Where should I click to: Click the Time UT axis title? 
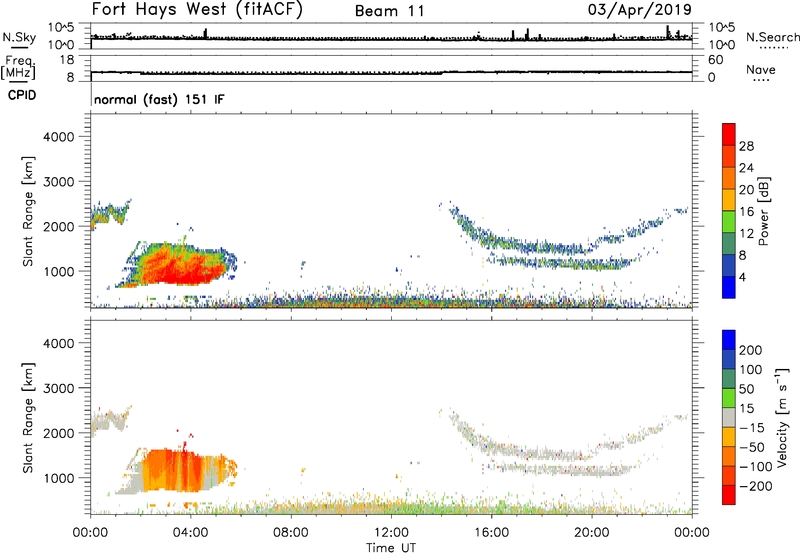coord(391,548)
